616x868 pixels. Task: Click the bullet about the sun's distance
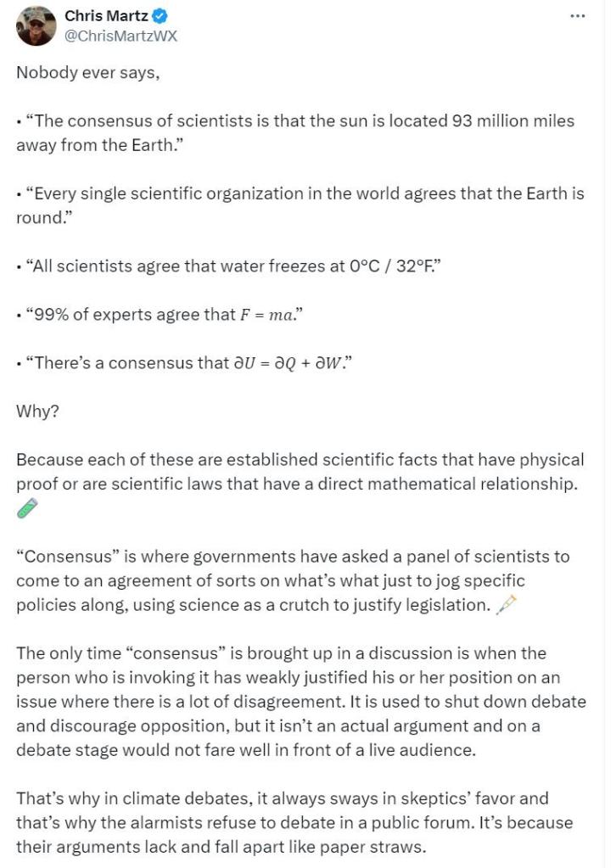pos(295,132)
